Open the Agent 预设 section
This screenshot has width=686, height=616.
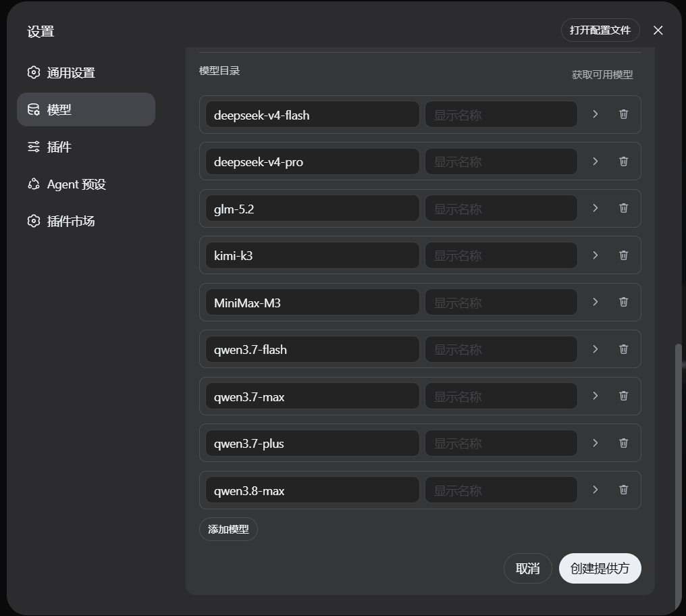[x=86, y=184]
